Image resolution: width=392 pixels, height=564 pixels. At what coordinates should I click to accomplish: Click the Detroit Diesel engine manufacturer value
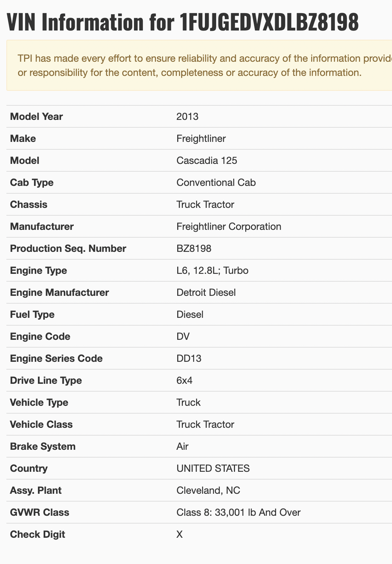coord(206,293)
